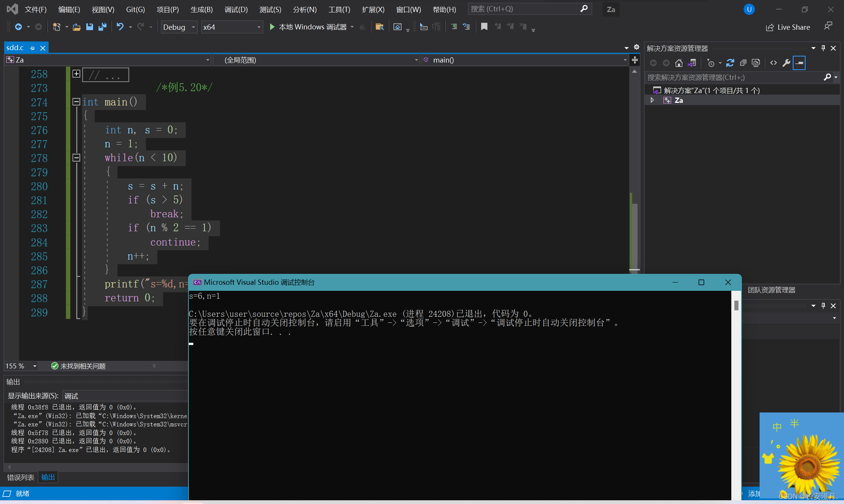Click the debug console vertical scrollbar thumb
Screen dimensions: 844x504
point(736,305)
